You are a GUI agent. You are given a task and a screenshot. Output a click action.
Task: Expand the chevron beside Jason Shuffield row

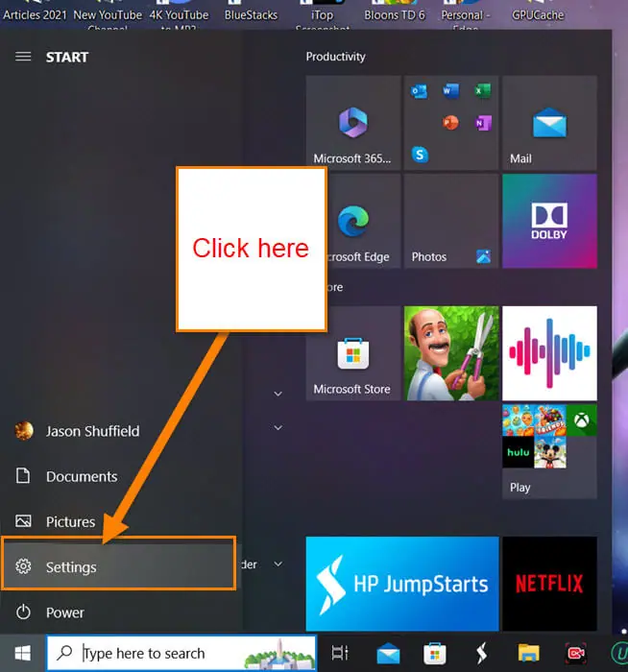[x=278, y=428]
